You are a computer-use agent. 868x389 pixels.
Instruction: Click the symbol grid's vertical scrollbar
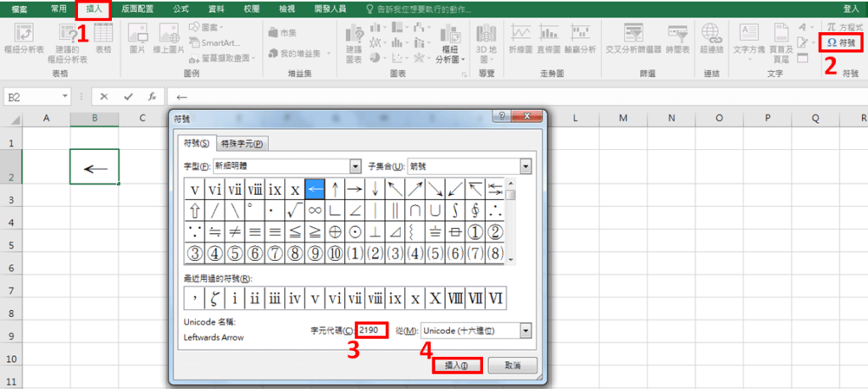pyautogui.click(x=511, y=225)
